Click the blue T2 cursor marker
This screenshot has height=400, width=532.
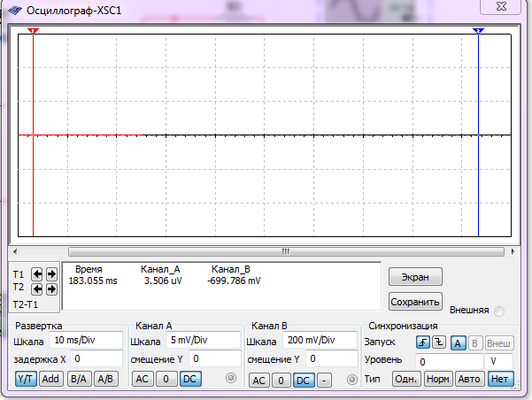[478, 31]
